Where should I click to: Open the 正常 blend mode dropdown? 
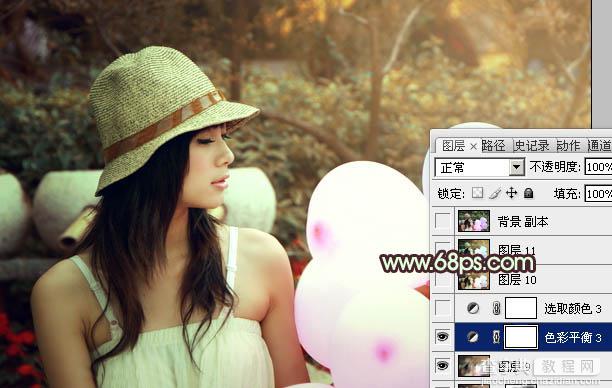[516, 167]
